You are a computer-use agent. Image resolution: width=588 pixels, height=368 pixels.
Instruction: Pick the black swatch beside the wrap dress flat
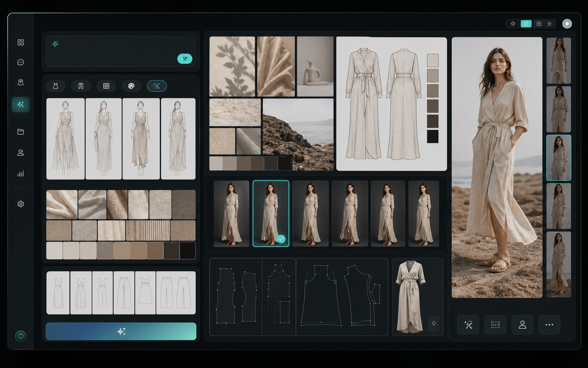[433, 137]
